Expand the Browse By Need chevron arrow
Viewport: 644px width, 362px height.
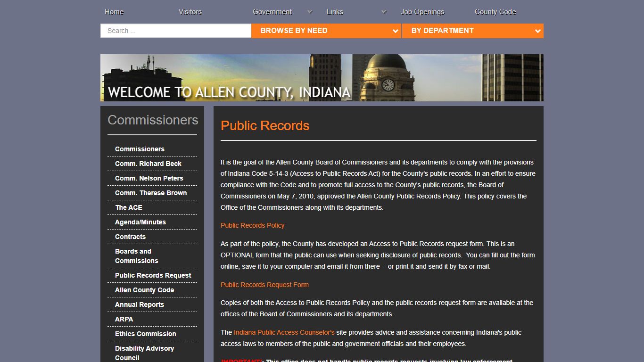[x=395, y=31]
